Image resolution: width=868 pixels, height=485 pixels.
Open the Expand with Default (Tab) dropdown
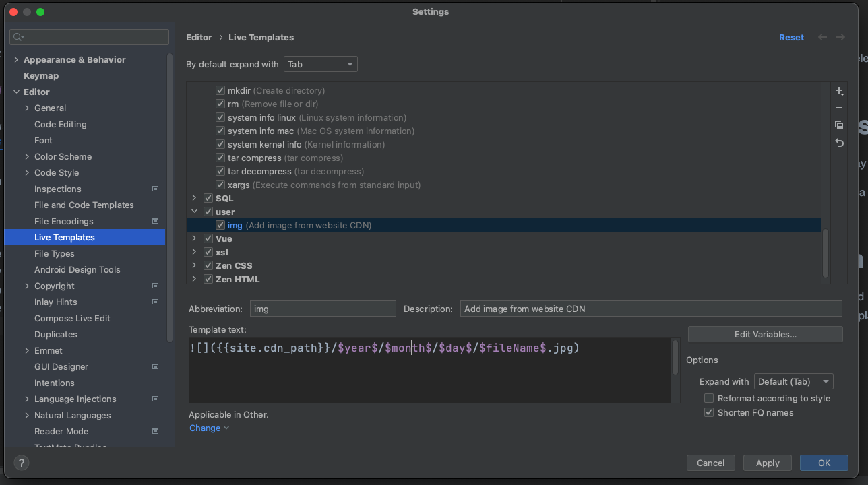pyautogui.click(x=794, y=381)
